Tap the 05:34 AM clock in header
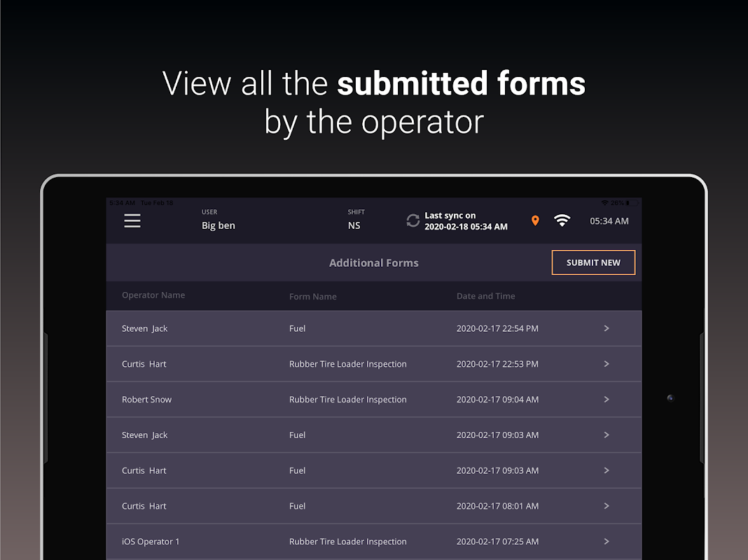Image resolution: width=748 pixels, height=560 pixels. [609, 220]
